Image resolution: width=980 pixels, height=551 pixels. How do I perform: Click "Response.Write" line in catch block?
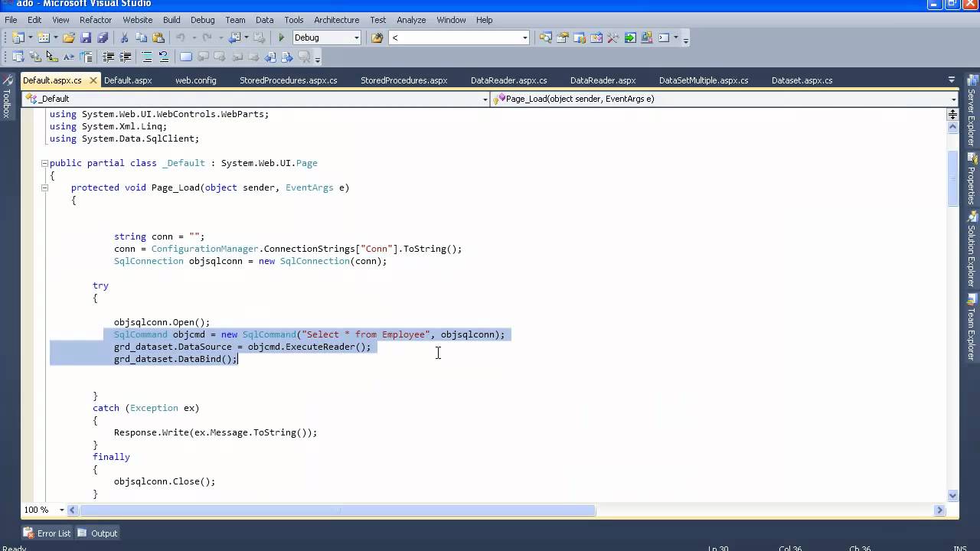click(215, 432)
